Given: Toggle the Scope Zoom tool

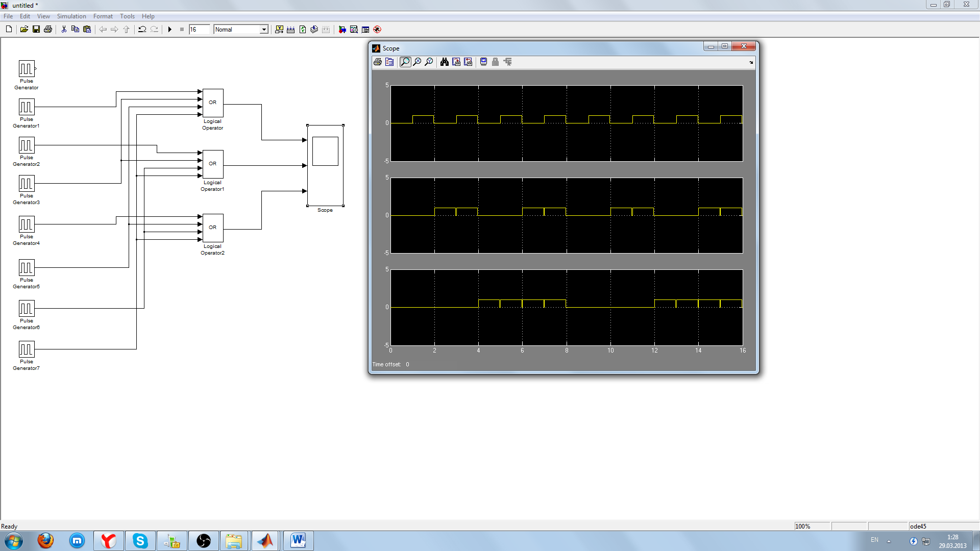Looking at the screenshot, I should pyautogui.click(x=405, y=62).
